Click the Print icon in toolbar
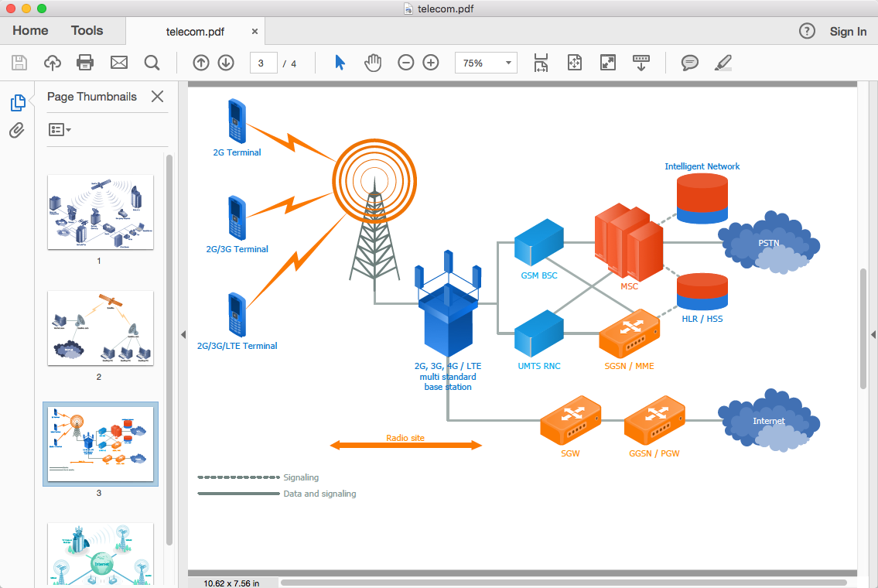Viewport: 878px width, 588px height. [x=85, y=63]
